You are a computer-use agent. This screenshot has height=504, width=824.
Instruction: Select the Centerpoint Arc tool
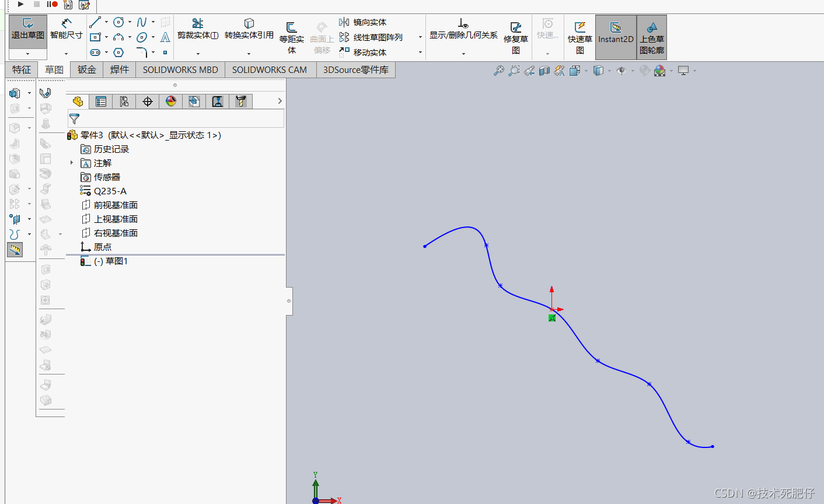tap(118, 37)
